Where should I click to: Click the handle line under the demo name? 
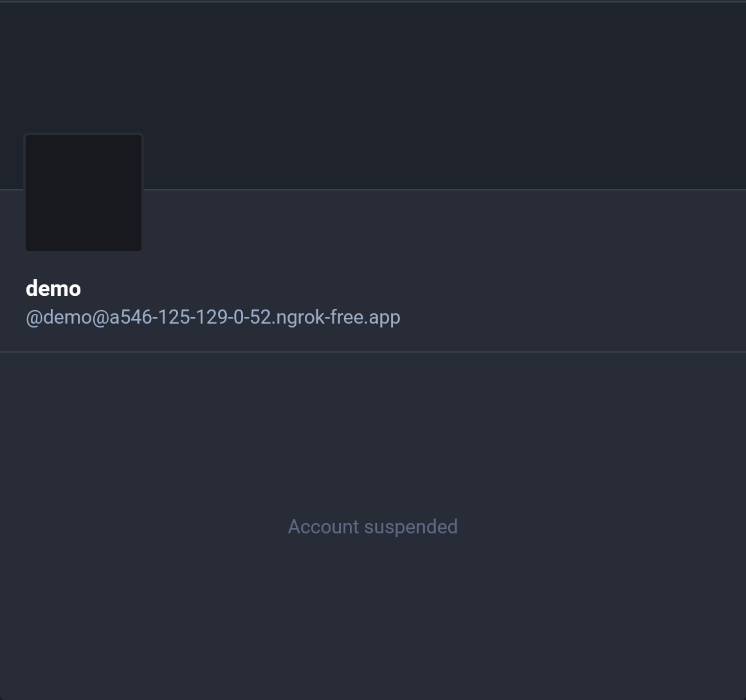(x=213, y=317)
